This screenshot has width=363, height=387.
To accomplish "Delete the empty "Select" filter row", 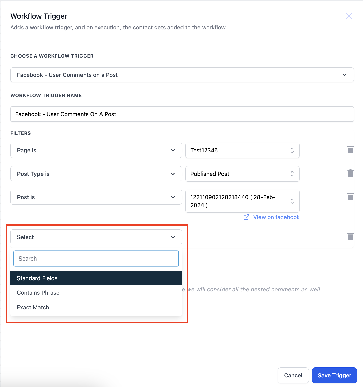I will pyautogui.click(x=350, y=237).
